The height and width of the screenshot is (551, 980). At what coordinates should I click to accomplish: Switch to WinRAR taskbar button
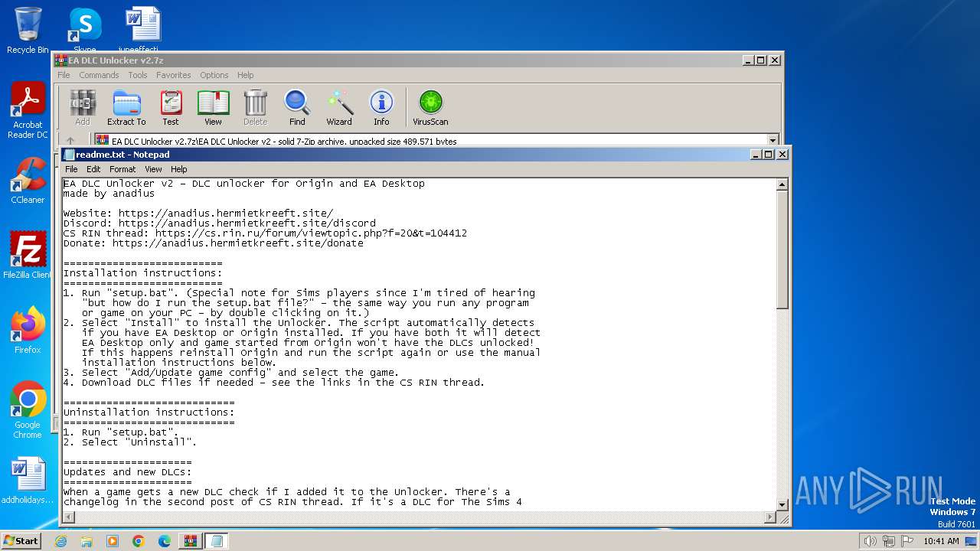pyautogui.click(x=191, y=541)
